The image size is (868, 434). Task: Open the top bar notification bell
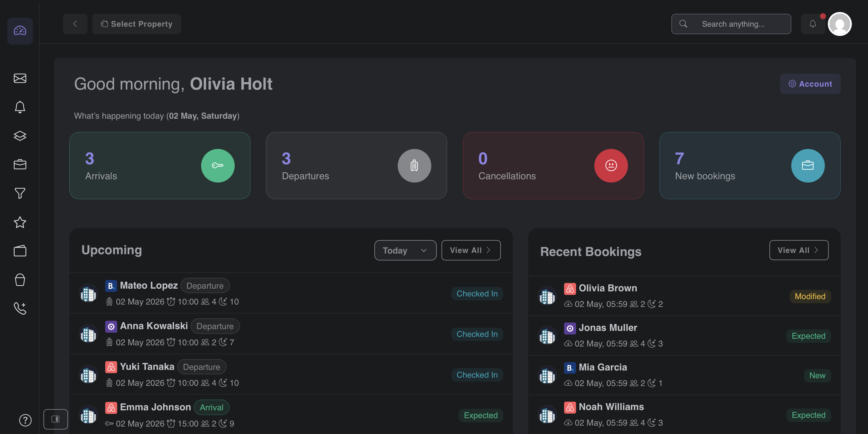(x=813, y=24)
